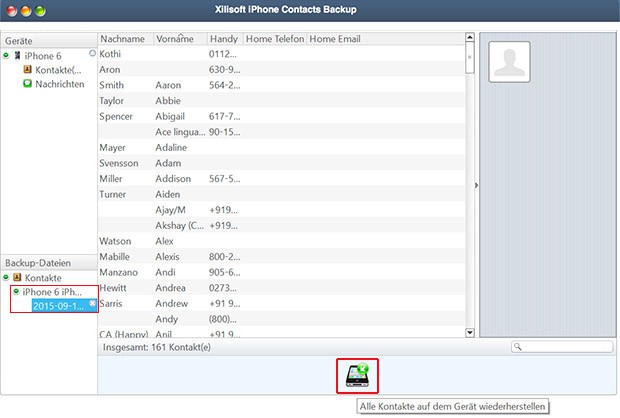Select the Aron contact row

(282, 69)
